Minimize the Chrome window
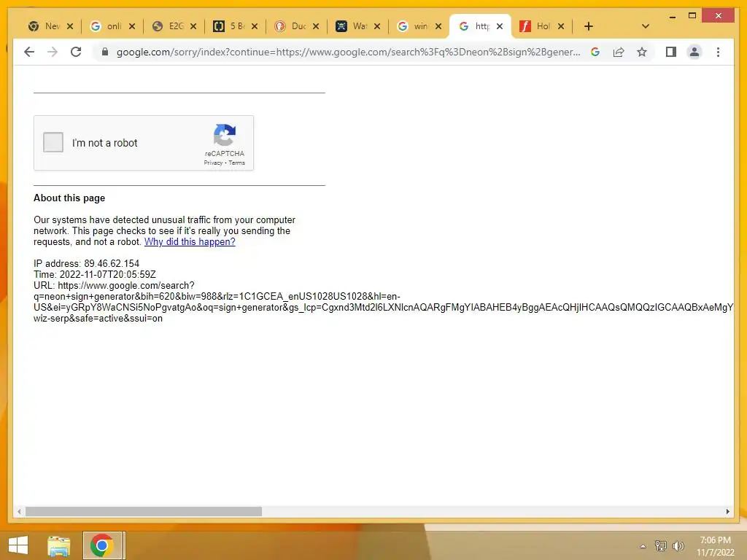The width and height of the screenshot is (747, 560). (x=672, y=17)
